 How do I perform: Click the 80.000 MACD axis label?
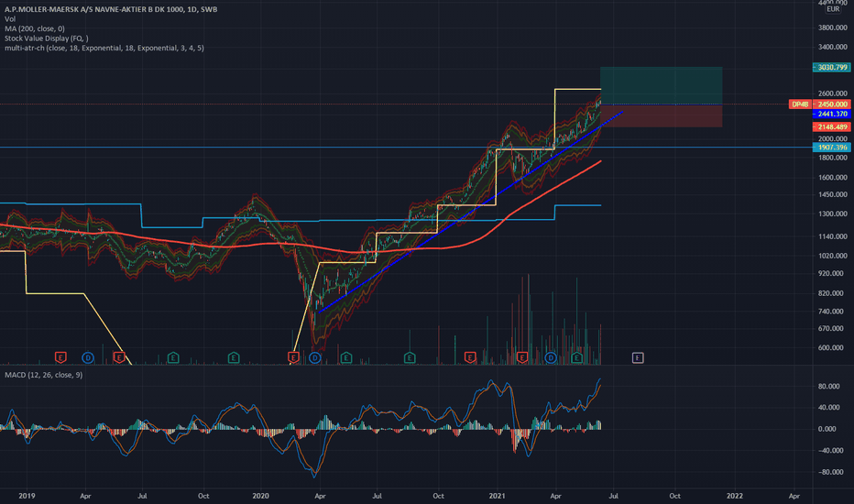[827, 387]
